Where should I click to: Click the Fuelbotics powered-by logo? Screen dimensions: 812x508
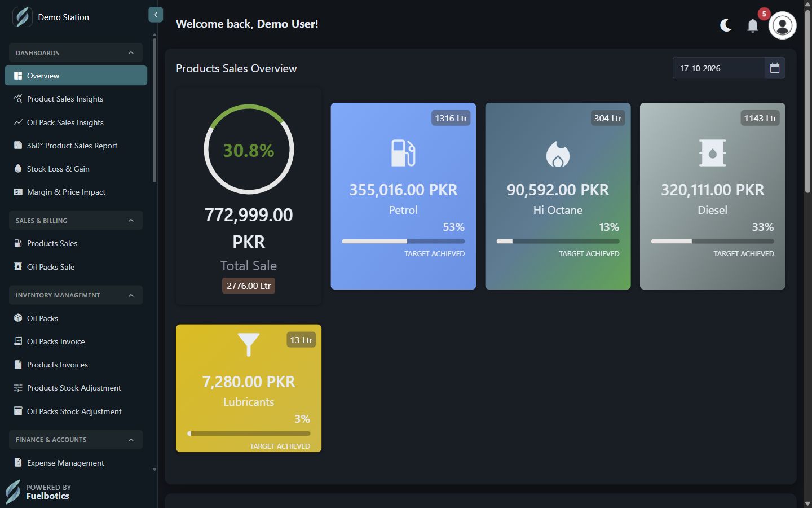click(x=13, y=492)
